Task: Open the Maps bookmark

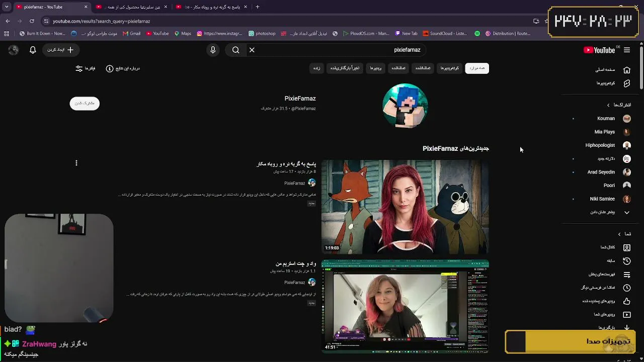Action: click(183, 34)
